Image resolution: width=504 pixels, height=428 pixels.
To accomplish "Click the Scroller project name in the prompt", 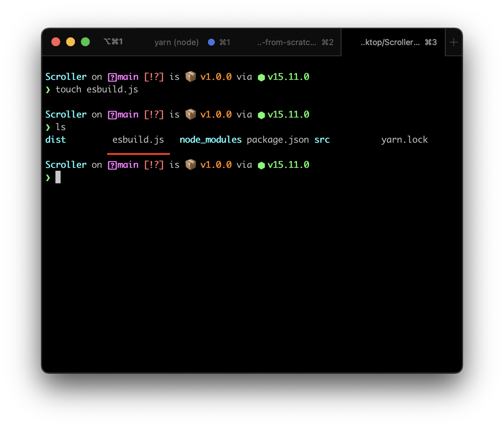I will pyautogui.click(x=65, y=77).
